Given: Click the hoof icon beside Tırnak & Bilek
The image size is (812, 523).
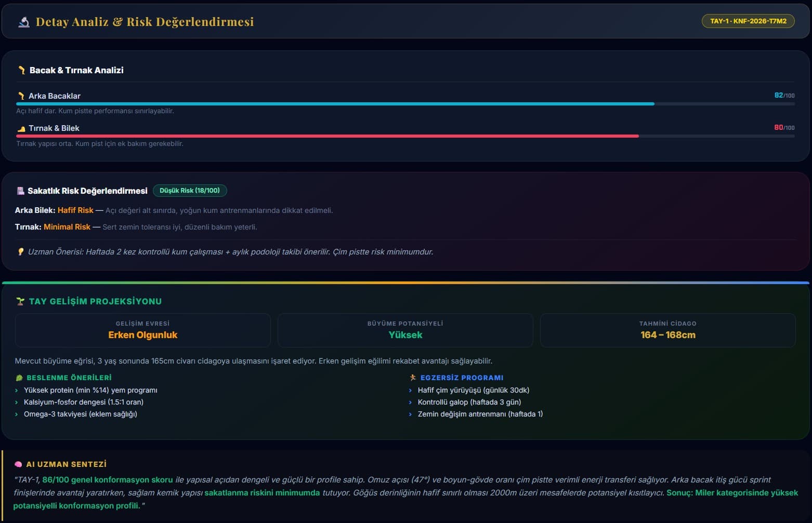Looking at the screenshot, I should point(21,129).
